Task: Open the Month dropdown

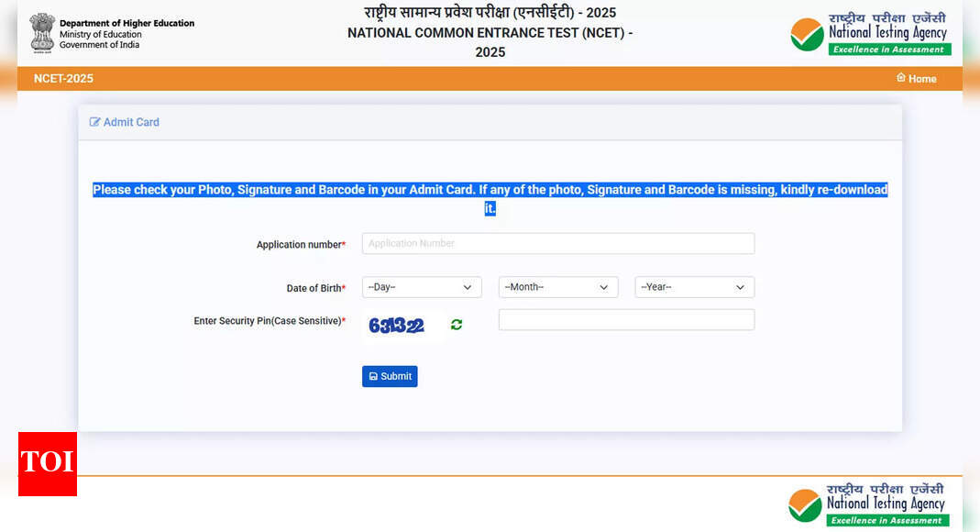Action: [558, 287]
